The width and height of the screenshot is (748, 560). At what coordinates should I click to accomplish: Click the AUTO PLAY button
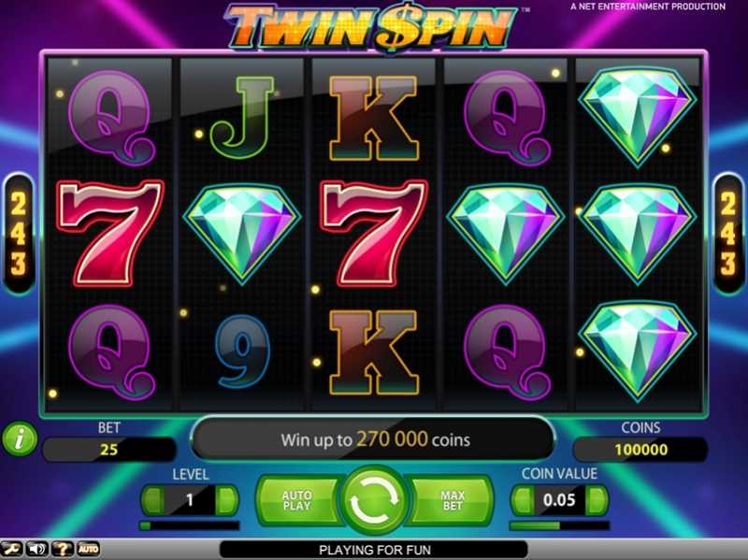tap(296, 500)
